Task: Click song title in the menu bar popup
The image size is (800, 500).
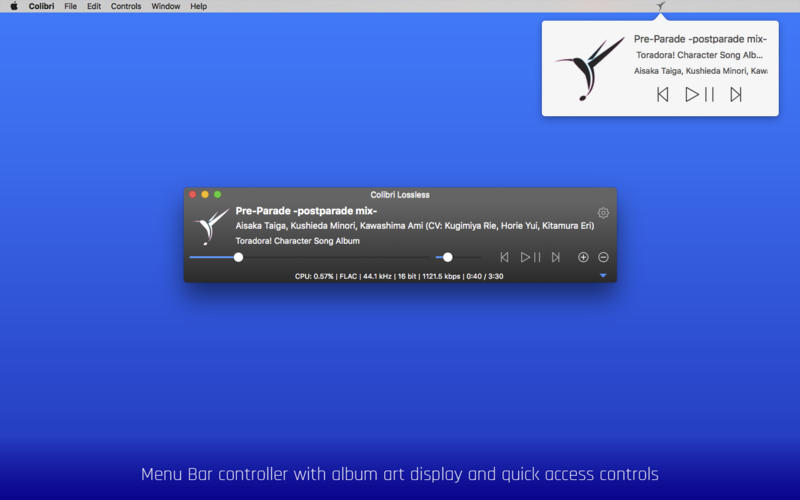Action: tap(700, 39)
